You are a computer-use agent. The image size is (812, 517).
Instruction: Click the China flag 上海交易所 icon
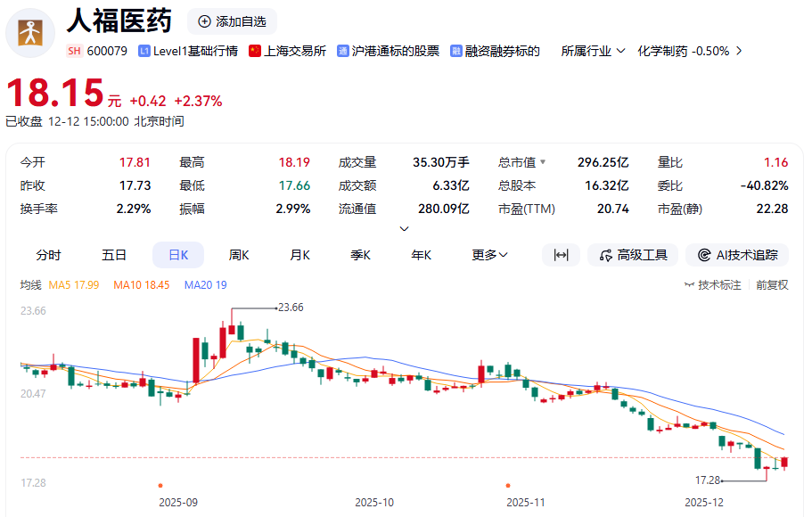[255, 52]
